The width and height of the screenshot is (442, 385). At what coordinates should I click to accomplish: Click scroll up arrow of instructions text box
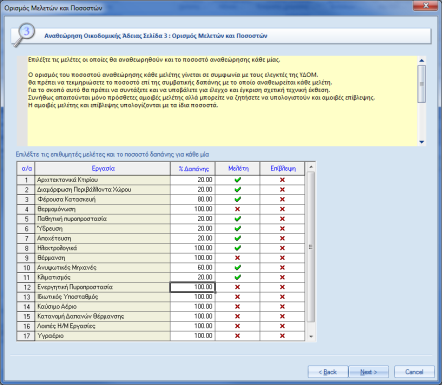(422, 60)
